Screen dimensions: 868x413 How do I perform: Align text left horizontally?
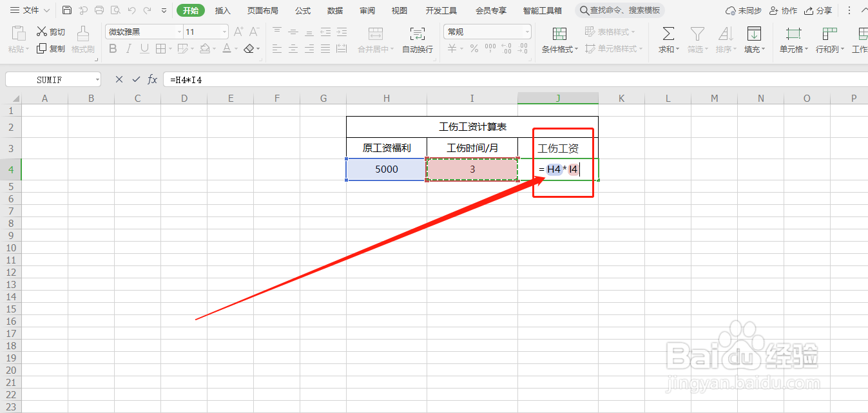click(277, 48)
